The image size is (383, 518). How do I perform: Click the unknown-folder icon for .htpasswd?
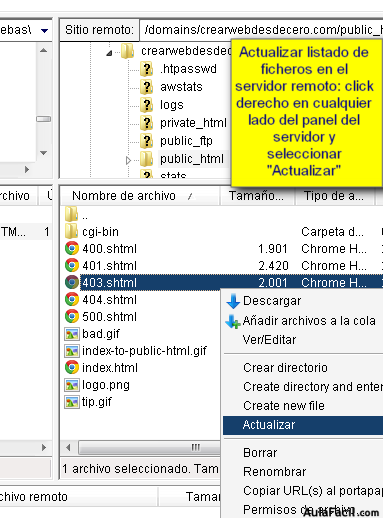pos(146,69)
